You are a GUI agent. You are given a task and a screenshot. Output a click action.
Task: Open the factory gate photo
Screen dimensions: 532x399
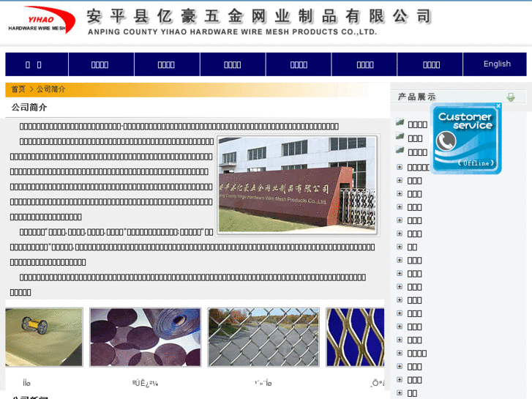coord(297,184)
